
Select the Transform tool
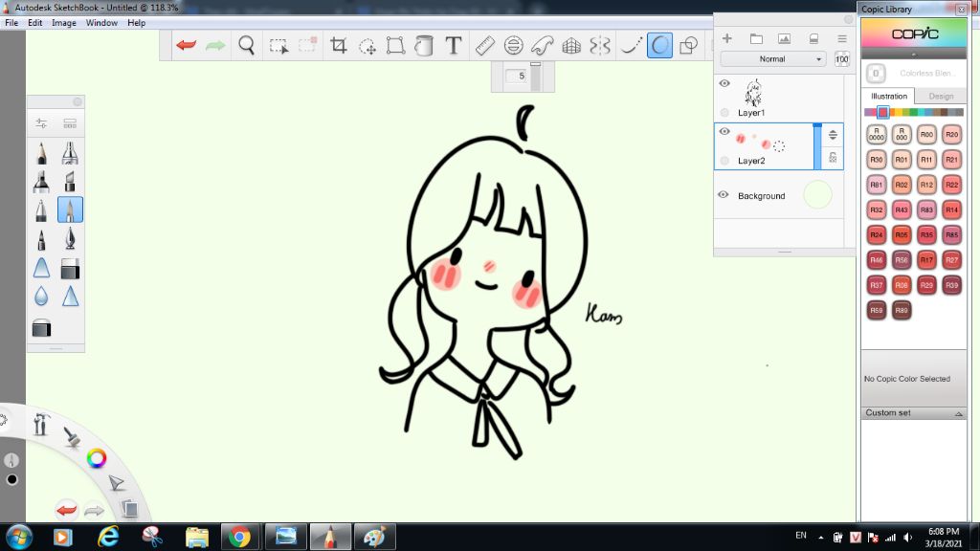click(395, 46)
